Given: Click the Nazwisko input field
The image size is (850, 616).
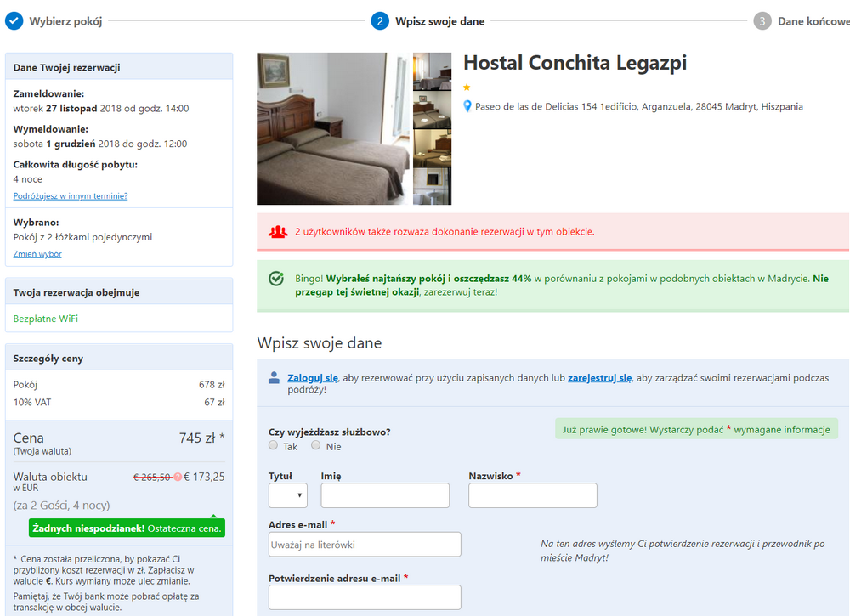Looking at the screenshot, I should 533,495.
